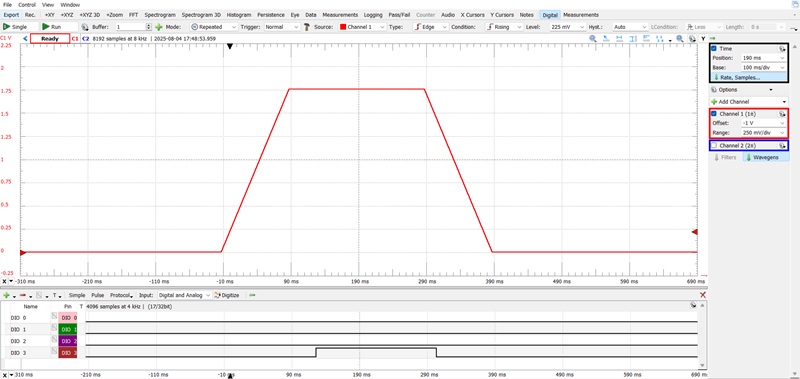
Task: Open the Hyst. dropdown showing Auto
Action: (x=630, y=27)
